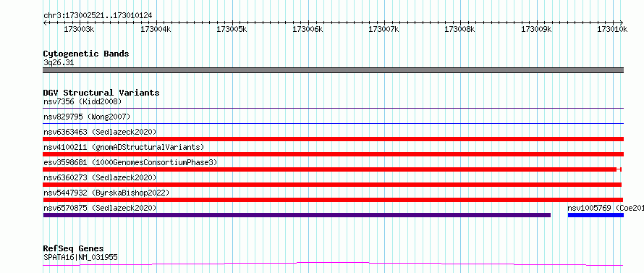Open the nsv5447932 (ByrskaBishop2022) label

pyautogui.click(x=106, y=193)
